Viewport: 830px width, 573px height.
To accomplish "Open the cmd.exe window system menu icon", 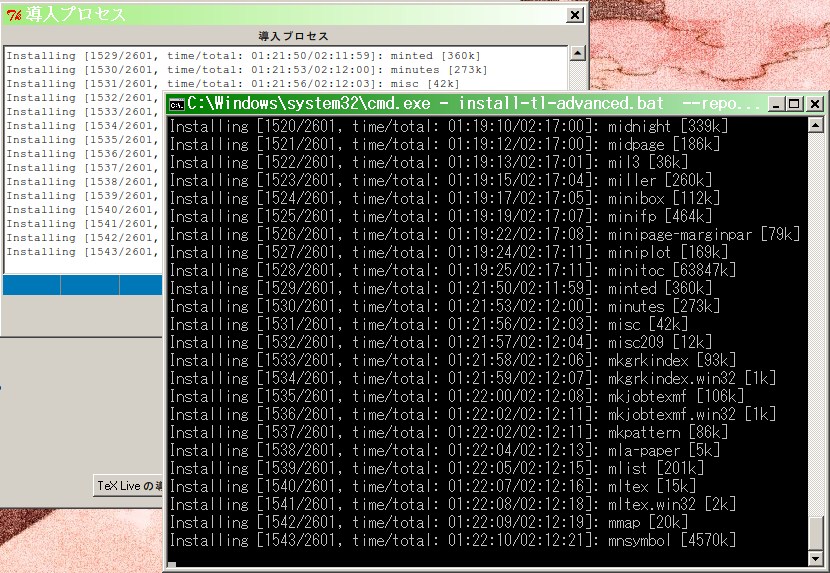I will point(177,104).
